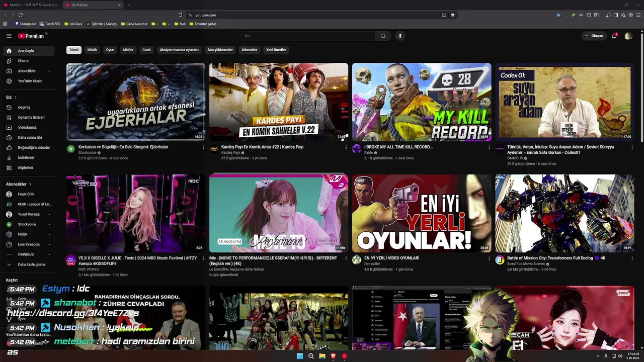The image size is (644, 362).
Task: Open İndirilenler in sidebar
Action: pyautogui.click(x=28, y=157)
